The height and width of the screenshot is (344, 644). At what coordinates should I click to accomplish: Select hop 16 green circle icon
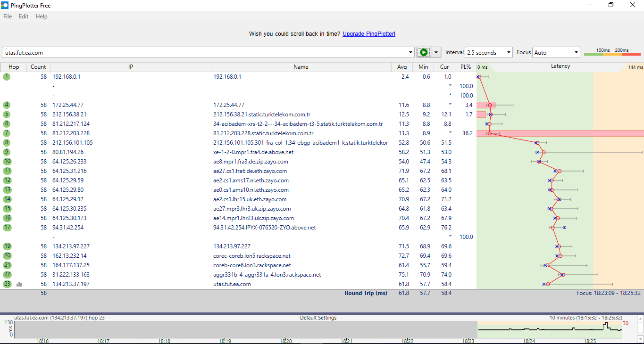click(7, 218)
